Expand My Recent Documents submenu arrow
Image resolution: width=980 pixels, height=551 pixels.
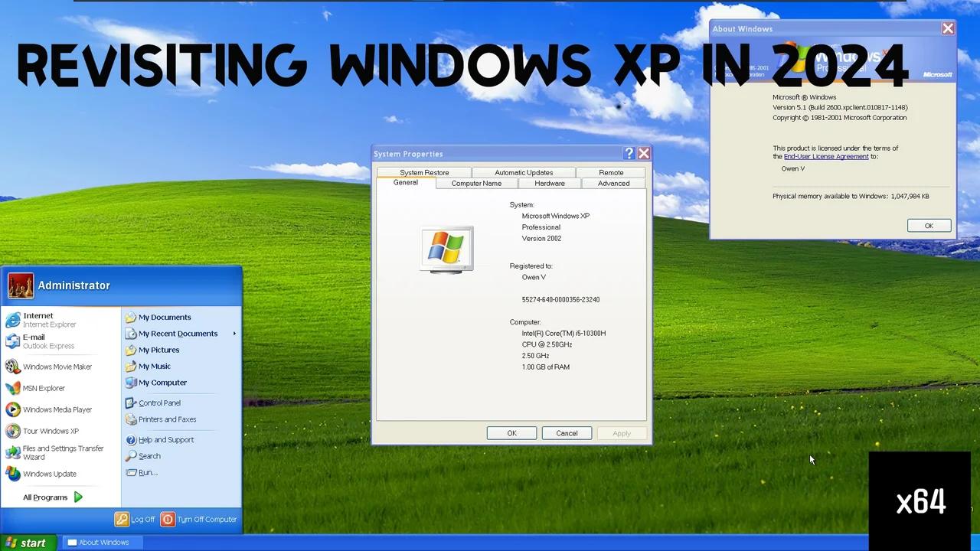pyautogui.click(x=234, y=334)
